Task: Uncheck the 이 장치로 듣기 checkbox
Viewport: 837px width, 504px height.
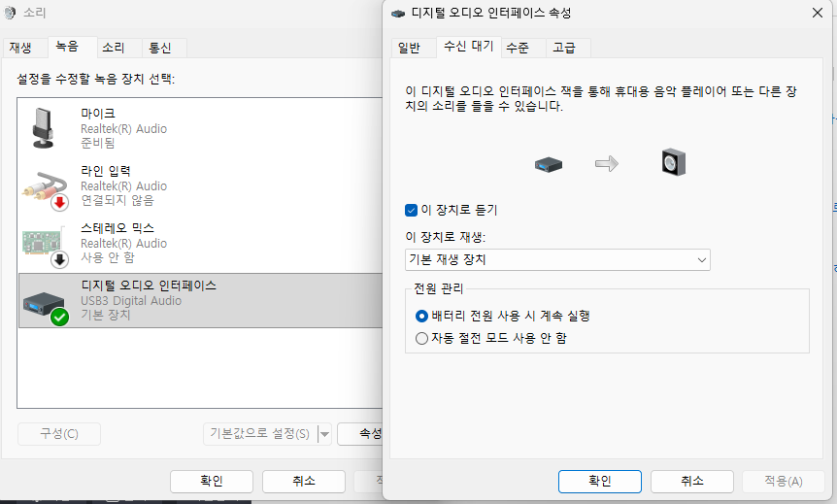Action: pyautogui.click(x=411, y=210)
